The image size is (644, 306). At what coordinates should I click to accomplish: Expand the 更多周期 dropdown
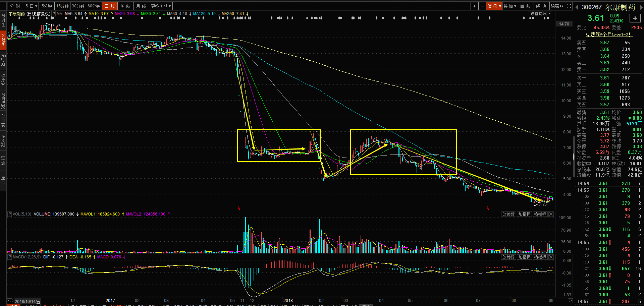point(161,6)
